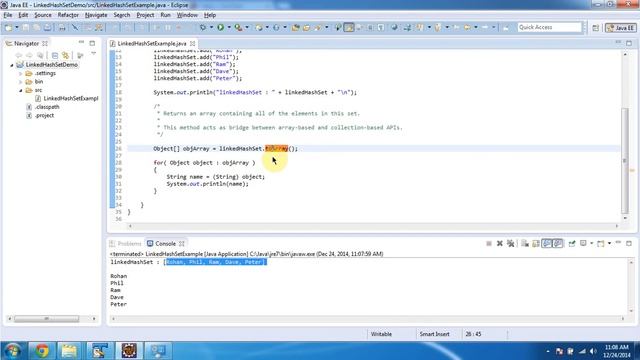
Task: Click Remove Launch in console toolbar
Action: pos(500,244)
